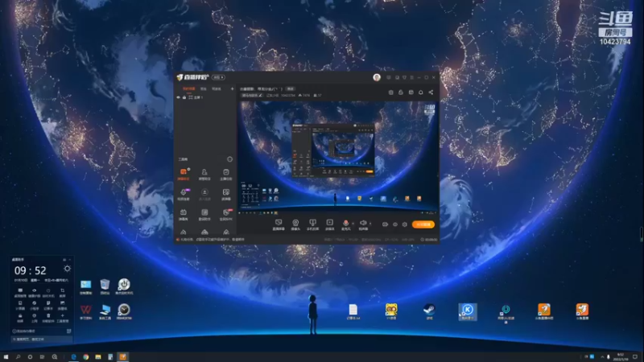
Task: Select the Steam desktop shortcut
Action: click(429, 310)
